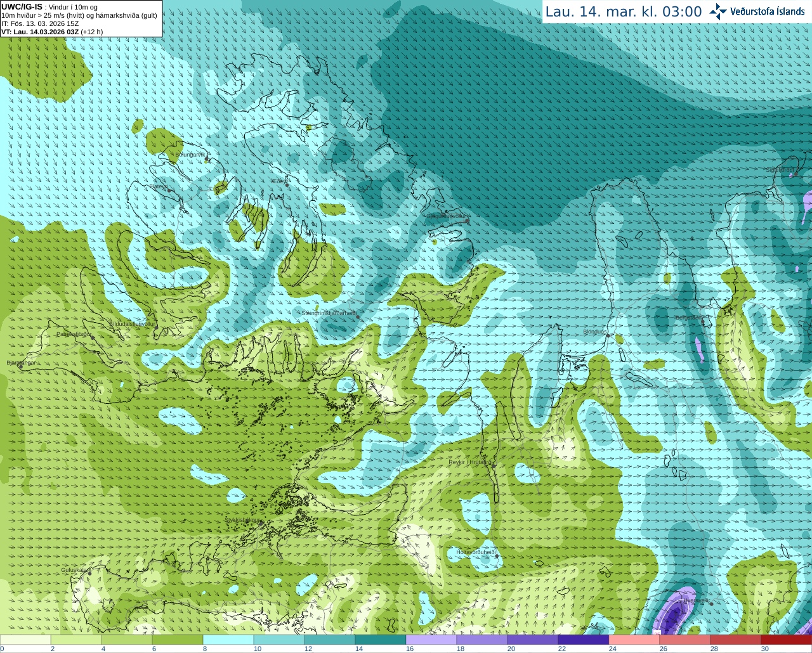
Task: Click the Veðurstofa Íslands logo icon
Action: coord(718,11)
